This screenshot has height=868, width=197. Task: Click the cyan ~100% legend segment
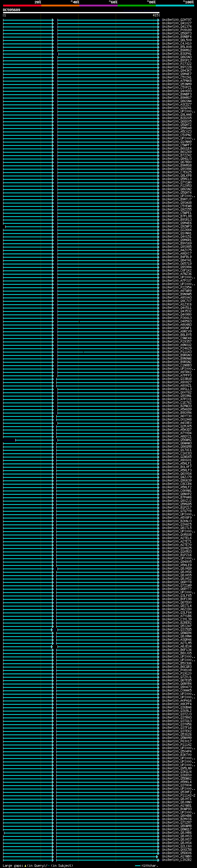click(x=175, y=6)
